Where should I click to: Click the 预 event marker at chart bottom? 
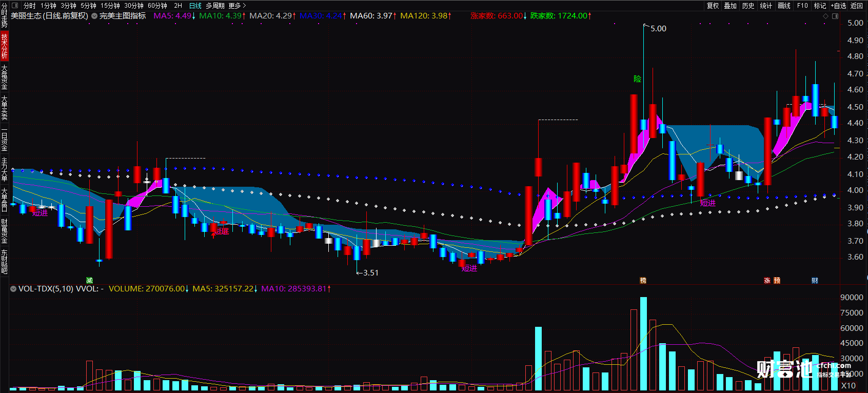(x=777, y=280)
